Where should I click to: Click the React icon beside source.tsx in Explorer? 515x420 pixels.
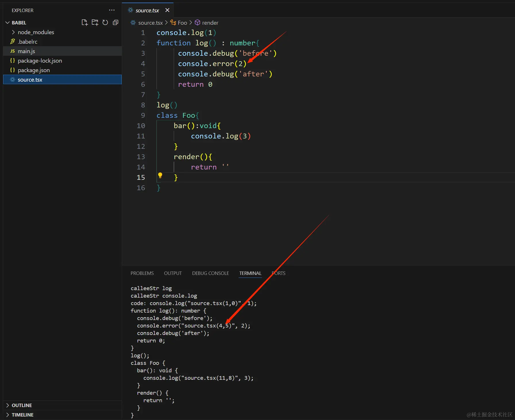[x=12, y=80]
